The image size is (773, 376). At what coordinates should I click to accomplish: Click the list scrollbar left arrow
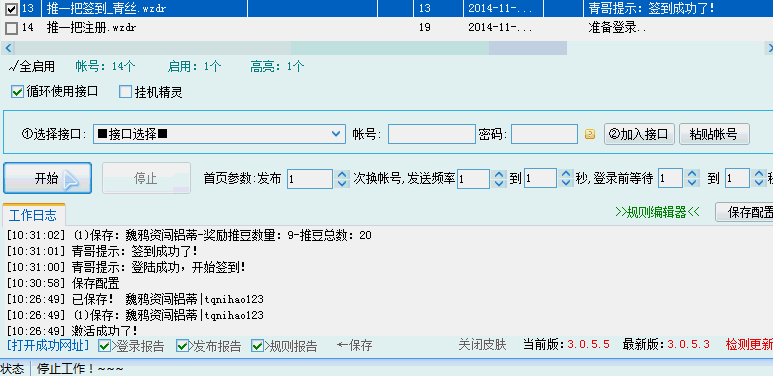8,48
